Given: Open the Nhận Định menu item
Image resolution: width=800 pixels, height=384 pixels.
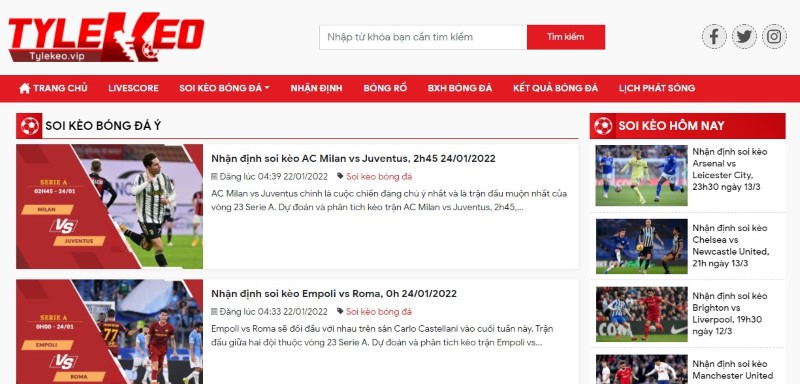Looking at the screenshot, I should tap(316, 88).
